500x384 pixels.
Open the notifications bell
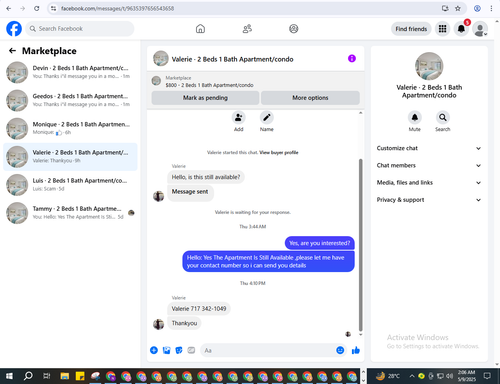tap(461, 29)
